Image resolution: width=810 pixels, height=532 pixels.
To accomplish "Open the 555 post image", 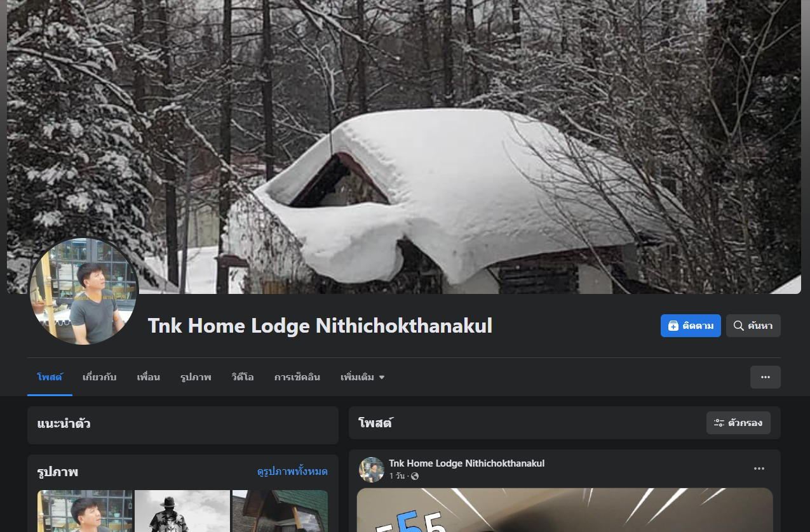I will 565,510.
